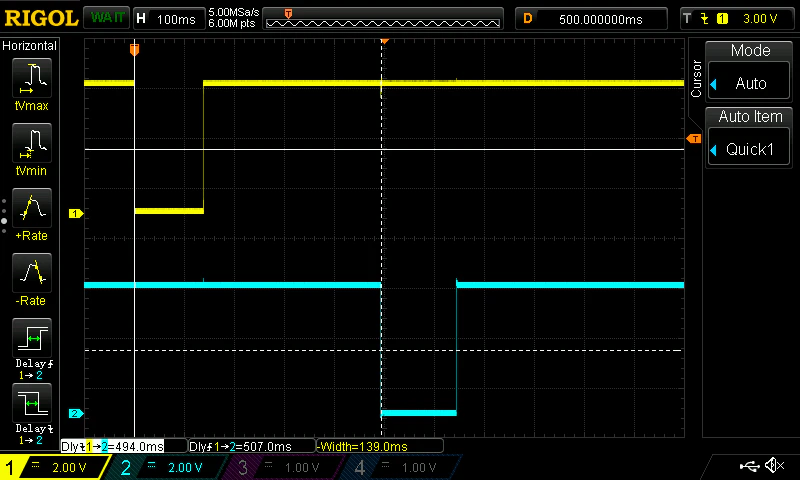Click the trigger level 3.00 V readout

pos(760,19)
